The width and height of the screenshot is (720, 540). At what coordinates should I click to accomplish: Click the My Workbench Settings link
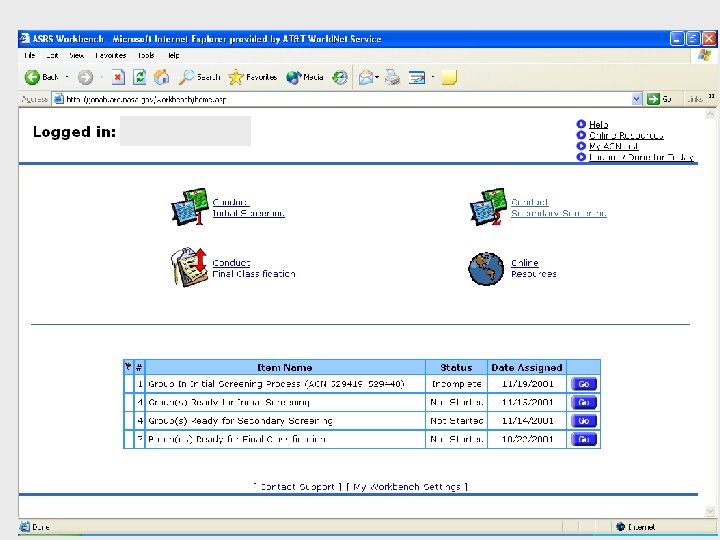tap(406, 487)
